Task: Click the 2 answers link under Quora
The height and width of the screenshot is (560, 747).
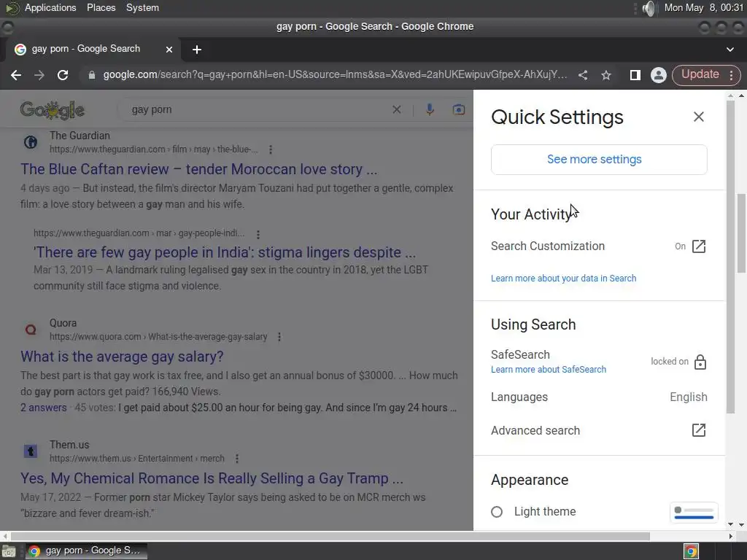Action: [x=43, y=408]
